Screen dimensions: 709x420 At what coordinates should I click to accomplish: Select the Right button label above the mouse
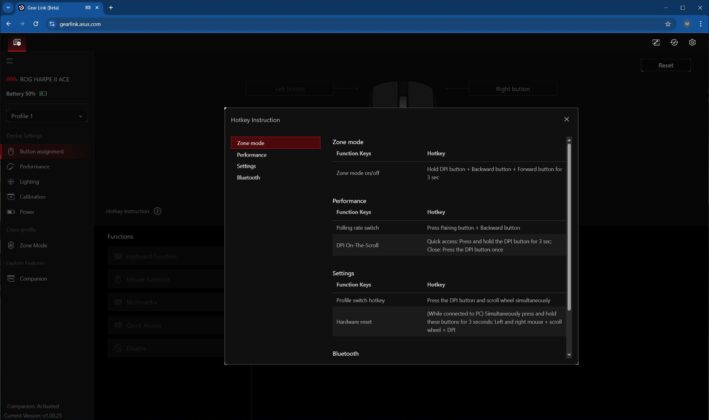pyautogui.click(x=513, y=89)
